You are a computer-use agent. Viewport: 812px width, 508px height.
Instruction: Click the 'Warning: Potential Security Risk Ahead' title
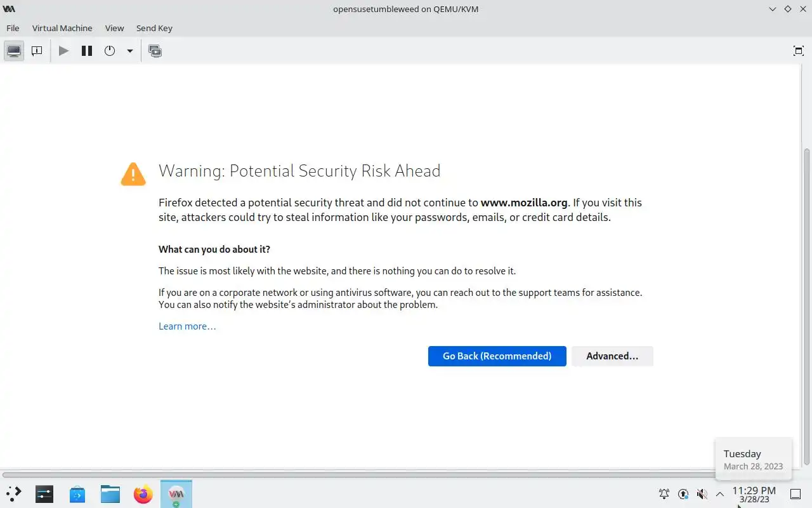pyautogui.click(x=299, y=171)
